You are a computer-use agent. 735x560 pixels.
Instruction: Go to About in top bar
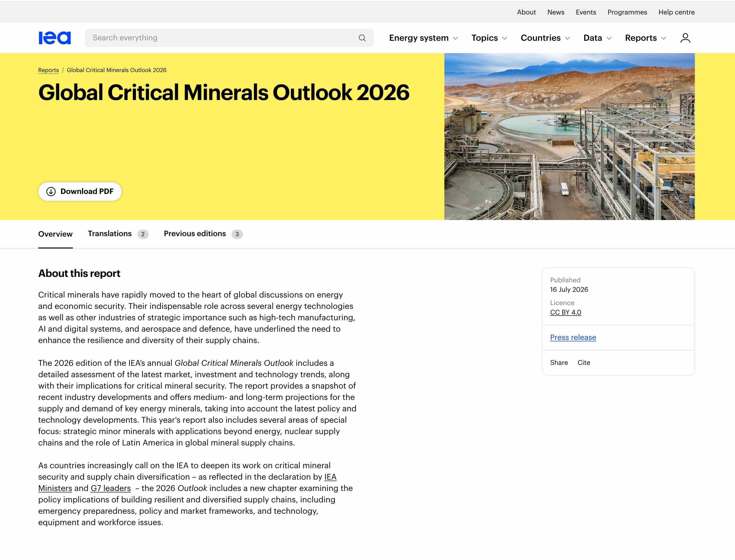tap(526, 12)
